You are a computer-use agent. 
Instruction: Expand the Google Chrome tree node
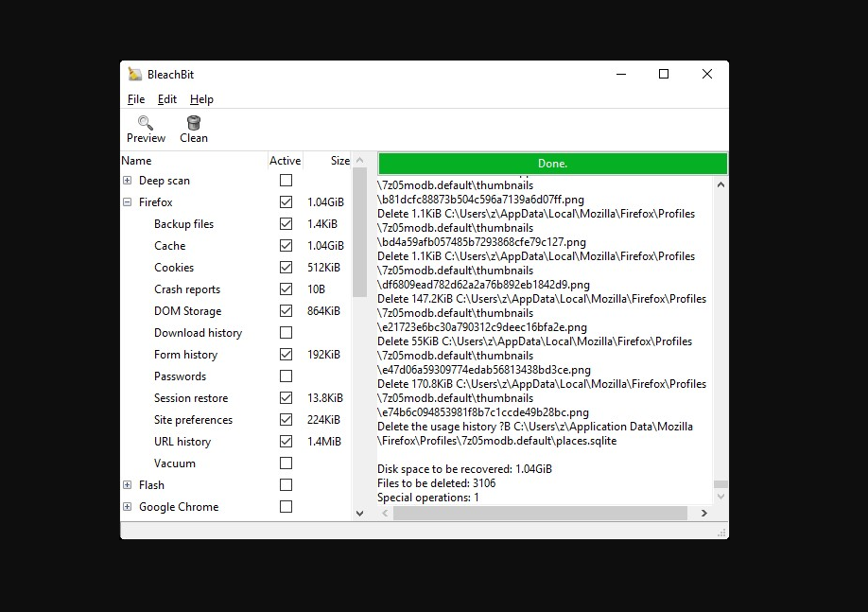click(128, 507)
